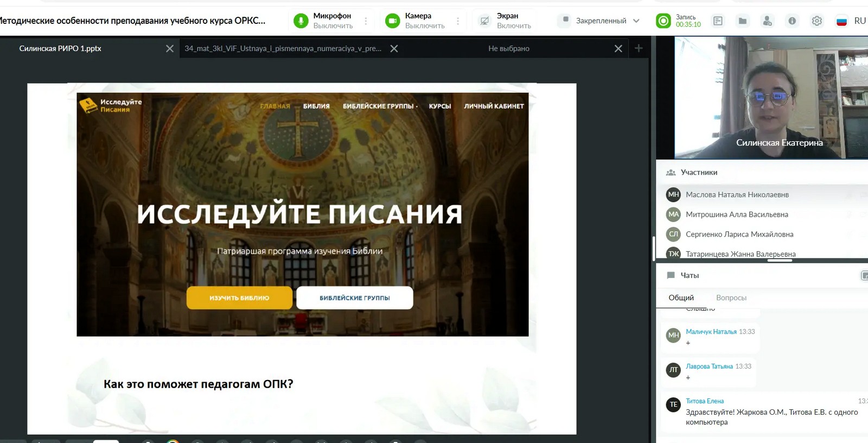Viewport: 868px width, 443px height.
Task: Switch to 34_mat_3kl_ViF presentation tab
Action: pos(283,48)
